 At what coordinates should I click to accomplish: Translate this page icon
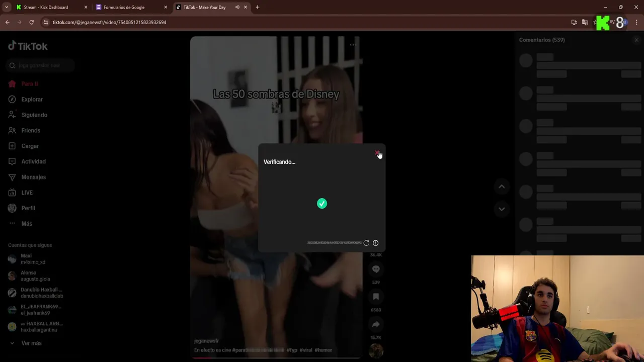585,22
